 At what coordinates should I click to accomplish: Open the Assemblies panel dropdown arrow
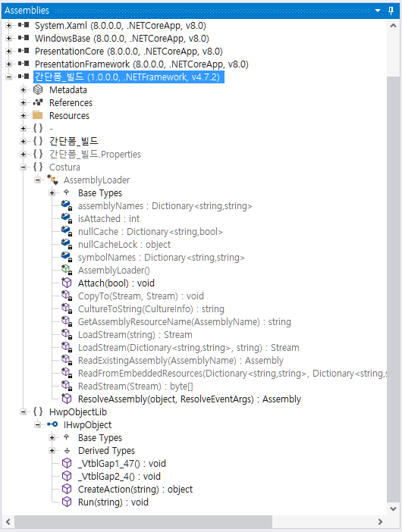click(x=378, y=11)
